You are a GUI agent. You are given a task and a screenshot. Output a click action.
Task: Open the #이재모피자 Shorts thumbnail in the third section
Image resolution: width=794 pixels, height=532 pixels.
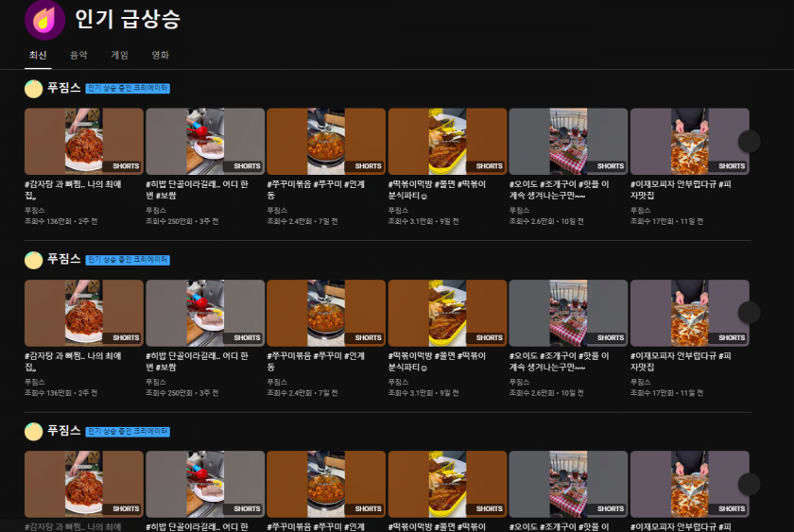pos(690,485)
